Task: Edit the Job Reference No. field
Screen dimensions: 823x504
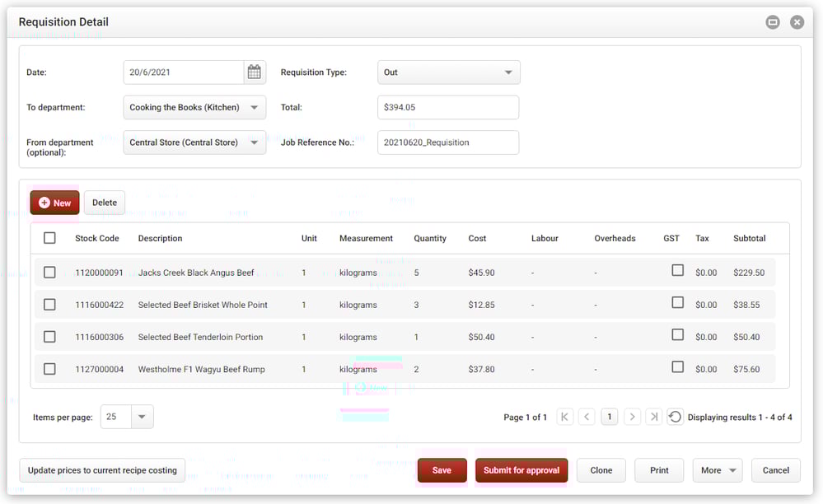Action: (x=448, y=142)
